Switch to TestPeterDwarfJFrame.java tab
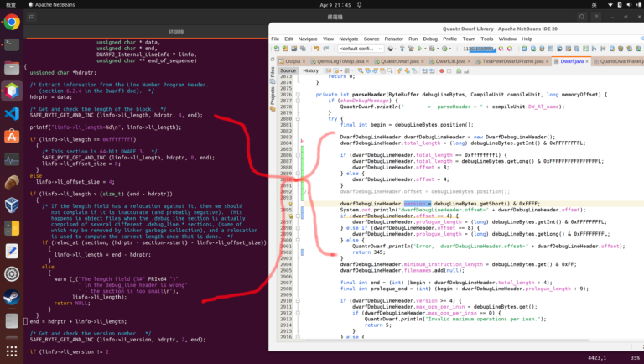This screenshot has width=644, height=364. coord(513,61)
